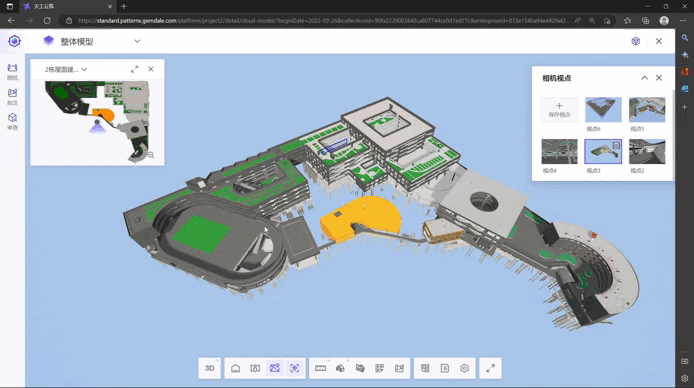Click the orange highlighted building in model

[x=361, y=218]
